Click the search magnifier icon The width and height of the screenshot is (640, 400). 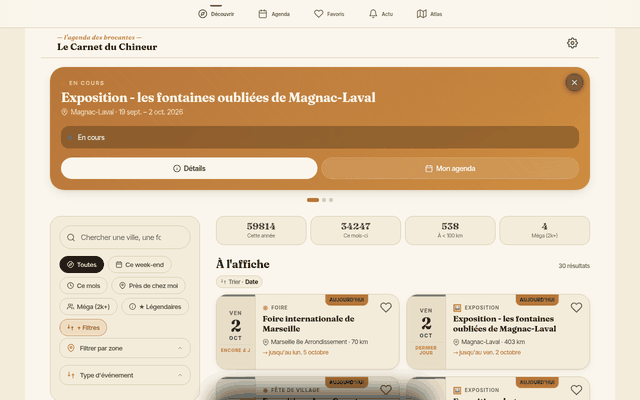coord(71,238)
